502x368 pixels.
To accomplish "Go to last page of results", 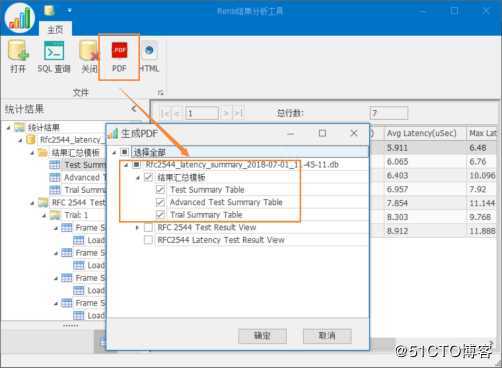I will (x=238, y=113).
